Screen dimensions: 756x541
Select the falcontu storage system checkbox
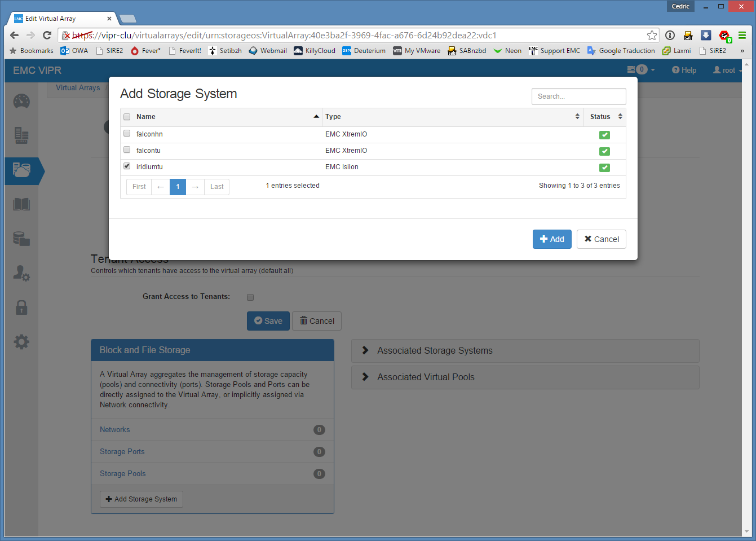127,150
